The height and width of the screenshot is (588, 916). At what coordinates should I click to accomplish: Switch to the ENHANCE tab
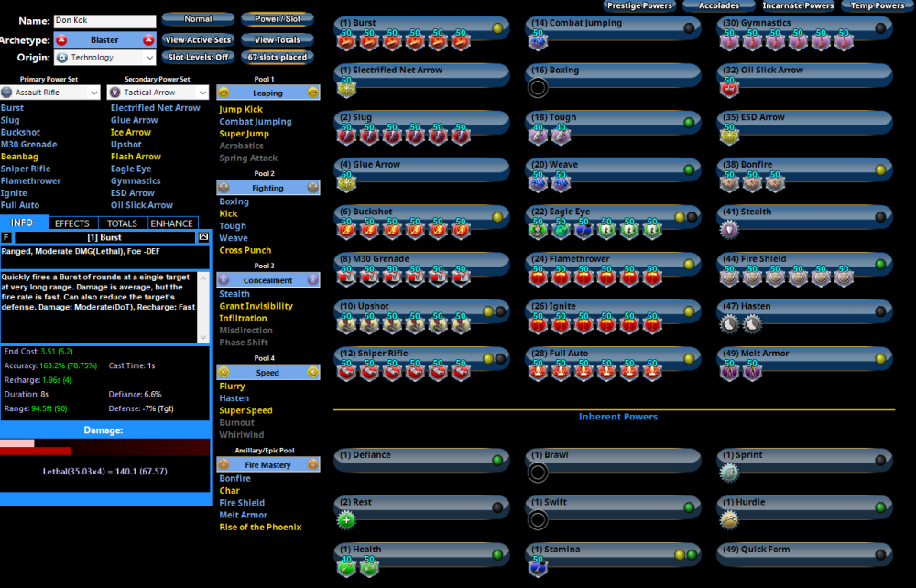coord(171,223)
